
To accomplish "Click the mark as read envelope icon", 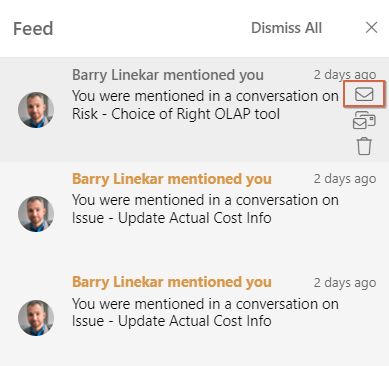I will point(364,94).
